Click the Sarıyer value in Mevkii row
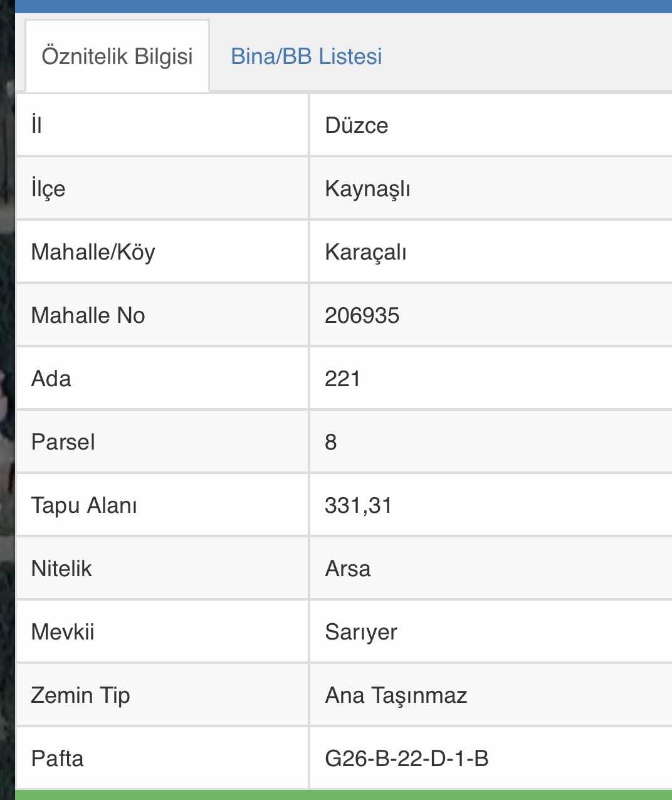Image resolution: width=672 pixels, height=800 pixels. click(x=360, y=632)
